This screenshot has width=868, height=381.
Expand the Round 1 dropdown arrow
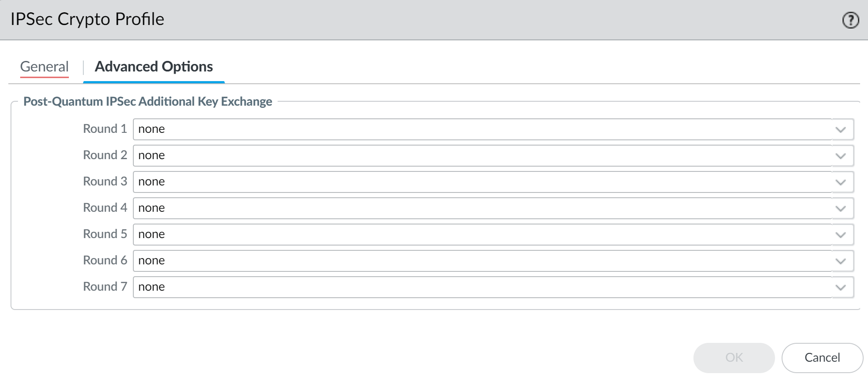pos(840,129)
